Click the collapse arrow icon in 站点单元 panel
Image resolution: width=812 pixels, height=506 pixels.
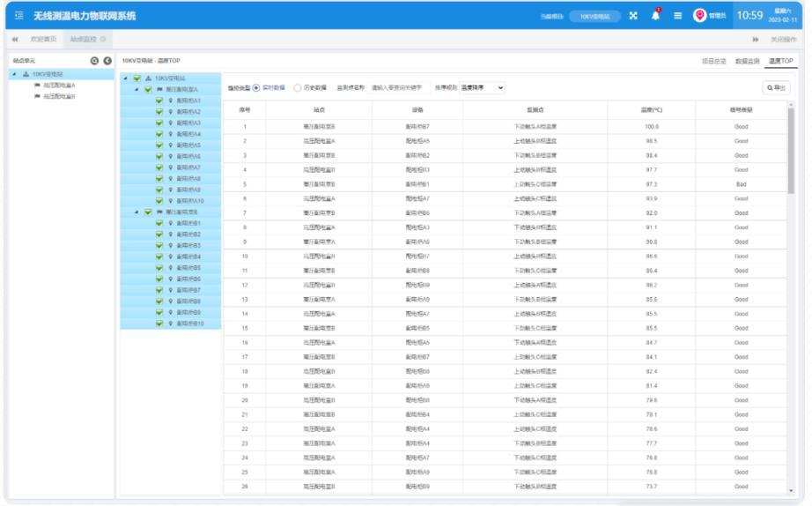(x=107, y=61)
